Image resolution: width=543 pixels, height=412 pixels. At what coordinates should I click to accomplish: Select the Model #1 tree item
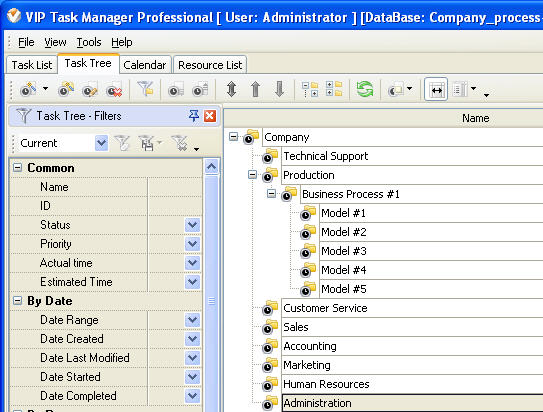[343, 213]
